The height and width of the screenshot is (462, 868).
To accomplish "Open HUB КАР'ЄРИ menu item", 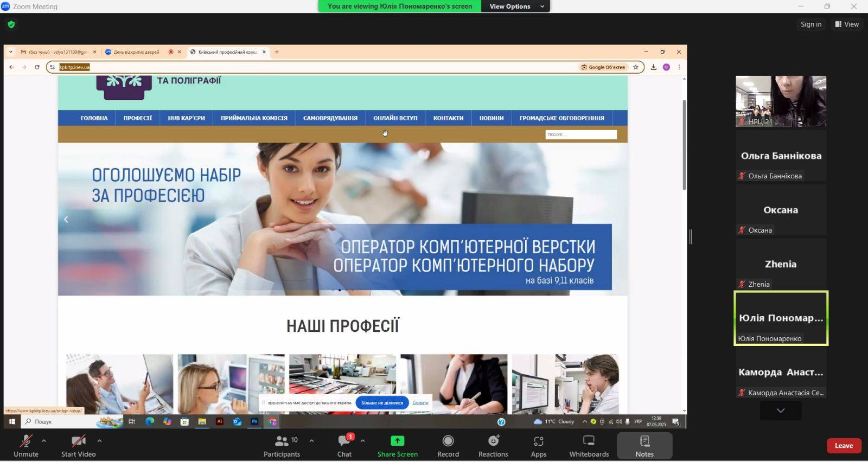I will (x=186, y=118).
